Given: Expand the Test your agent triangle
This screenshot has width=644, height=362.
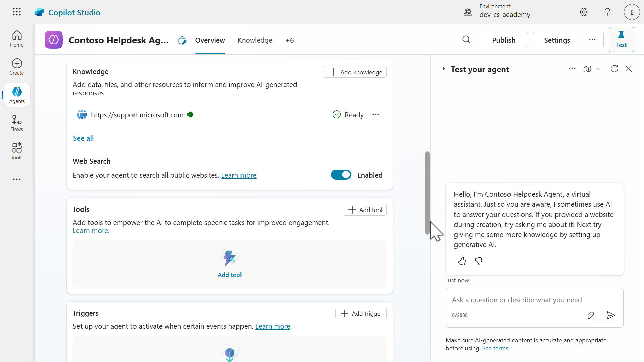Looking at the screenshot, I should click(443, 69).
